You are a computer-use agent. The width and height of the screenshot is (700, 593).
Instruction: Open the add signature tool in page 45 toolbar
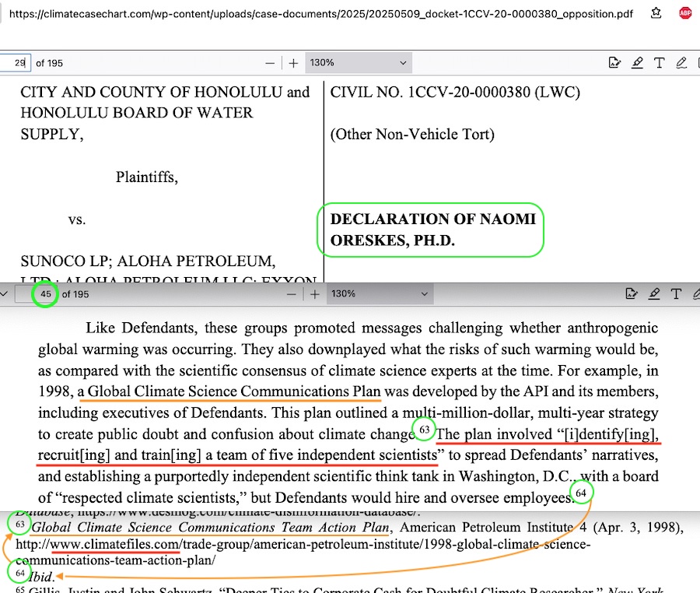[x=632, y=294]
